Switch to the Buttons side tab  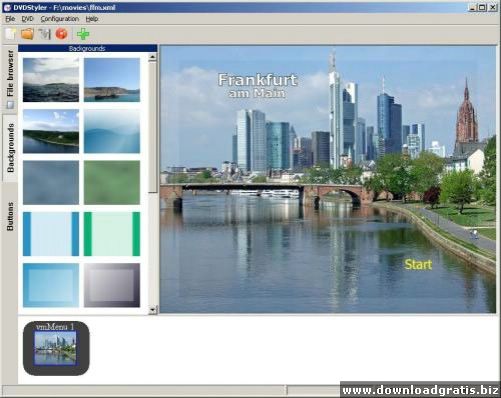coord(10,216)
